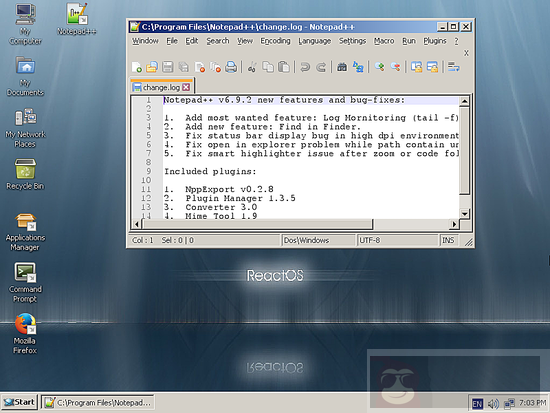The height and width of the screenshot is (413, 550).
Task: Click the Save file toolbar icon
Action: pos(168,67)
